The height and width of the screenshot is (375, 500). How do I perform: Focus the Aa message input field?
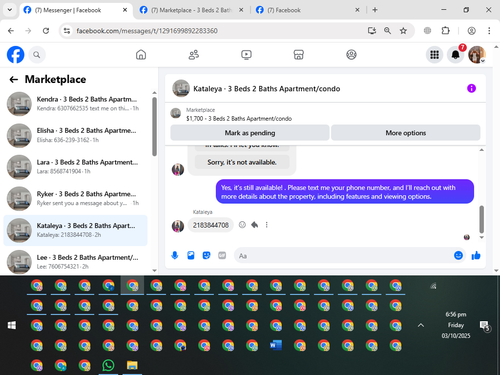[x=343, y=256]
